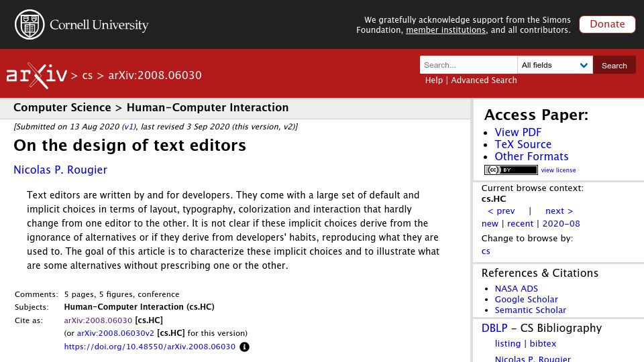This screenshot has width=644, height=362.
Task: Open Semantic Scholar link
Action: coord(530,310)
